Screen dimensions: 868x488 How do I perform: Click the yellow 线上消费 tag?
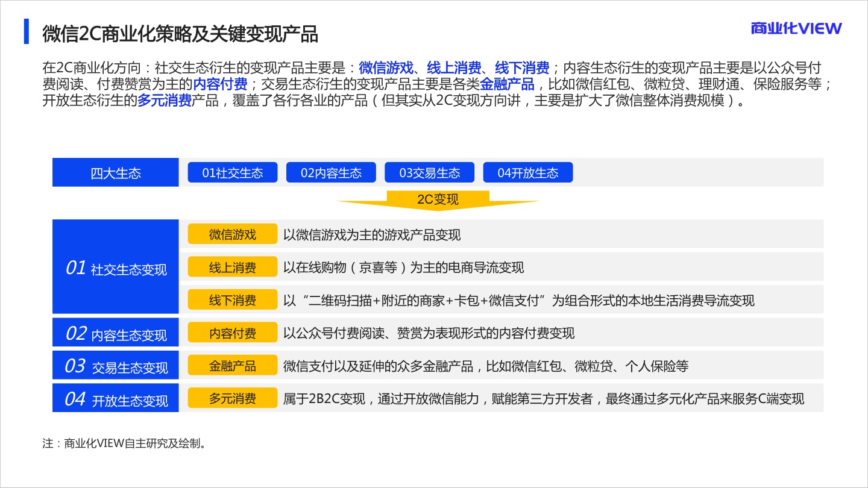click(x=233, y=267)
